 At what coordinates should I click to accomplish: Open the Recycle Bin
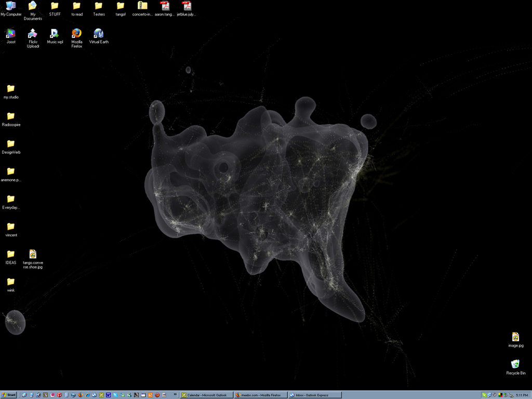tap(516, 367)
